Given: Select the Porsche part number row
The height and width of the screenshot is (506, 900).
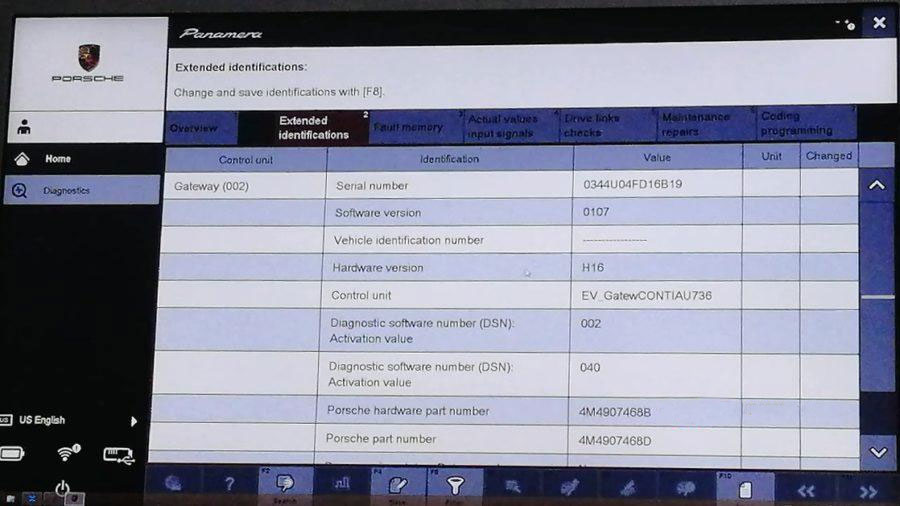Looking at the screenshot, I should pos(504,439).
